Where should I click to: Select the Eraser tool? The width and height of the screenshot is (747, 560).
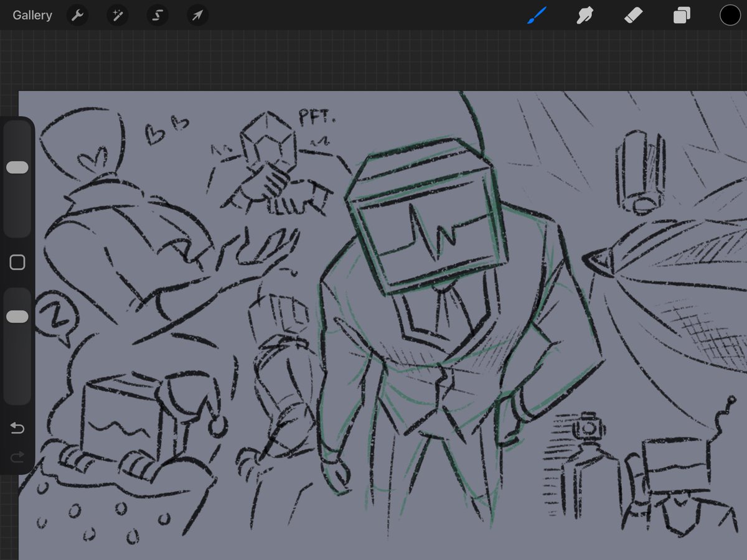point(633,15)
